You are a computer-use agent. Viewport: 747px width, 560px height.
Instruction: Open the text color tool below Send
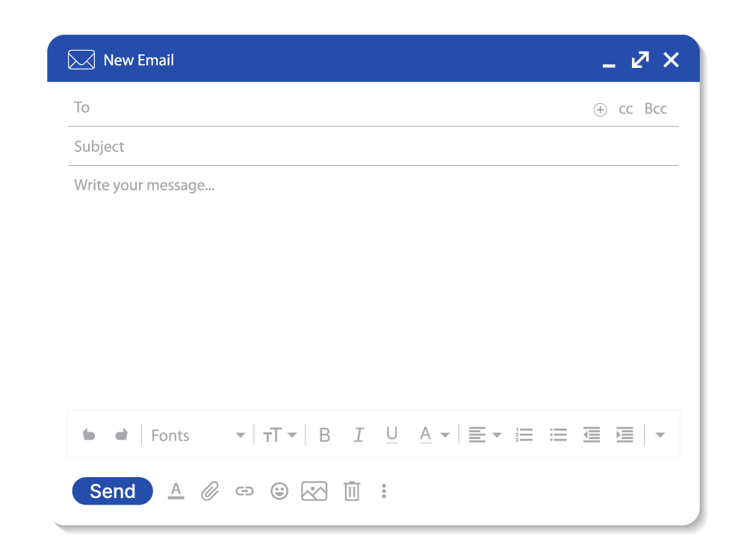pos(176,491)
